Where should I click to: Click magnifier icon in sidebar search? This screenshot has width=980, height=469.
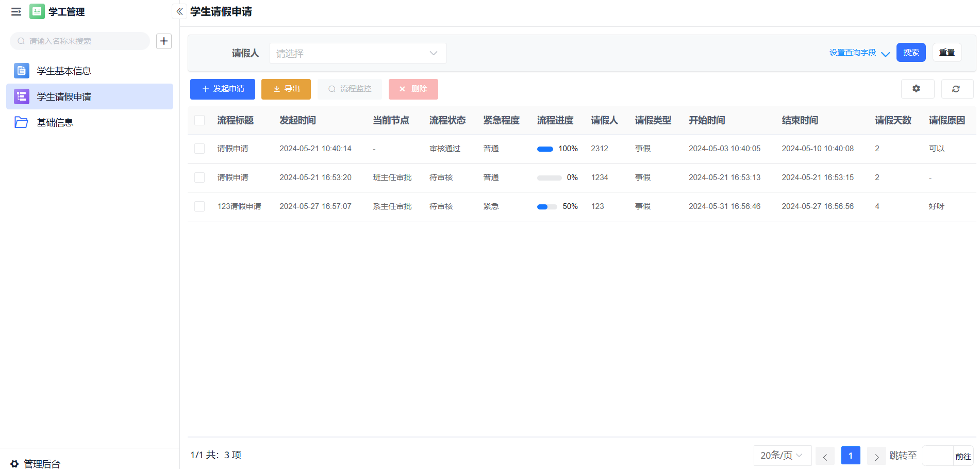point(21,41)
